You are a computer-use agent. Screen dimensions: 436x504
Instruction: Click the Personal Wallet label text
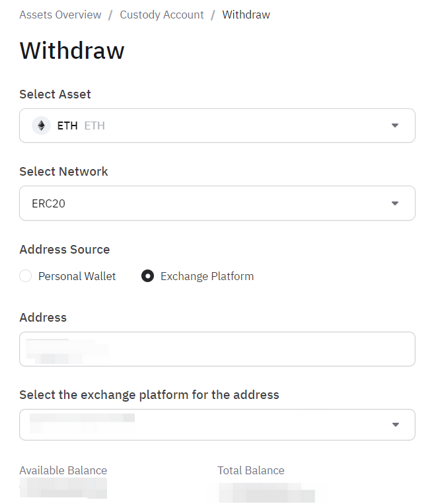pyautogui.click(x=77, y=276)
